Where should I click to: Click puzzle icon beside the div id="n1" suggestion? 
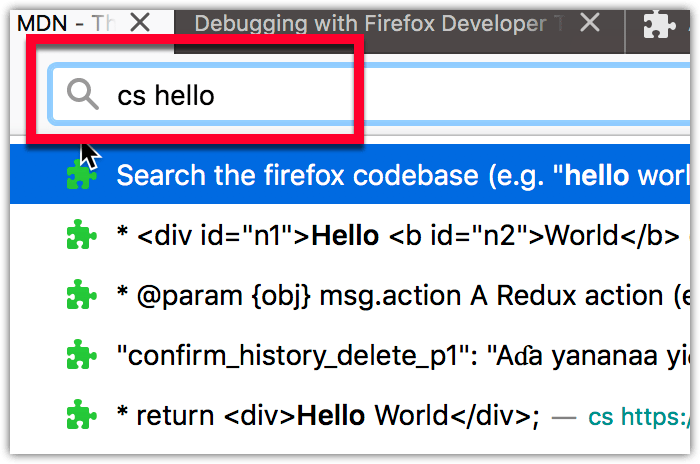81,235
